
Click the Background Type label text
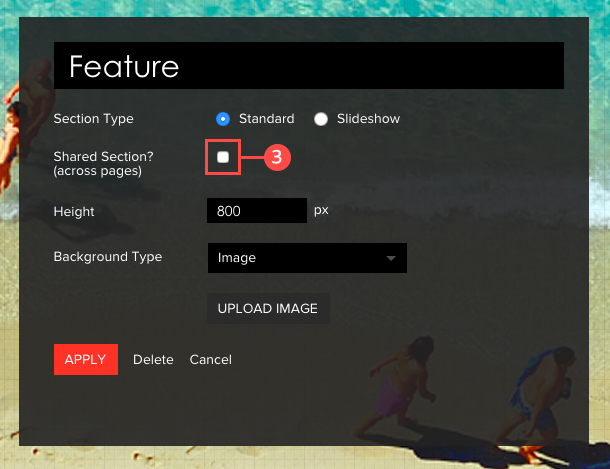pyautogui.click(x=107, y=257)
